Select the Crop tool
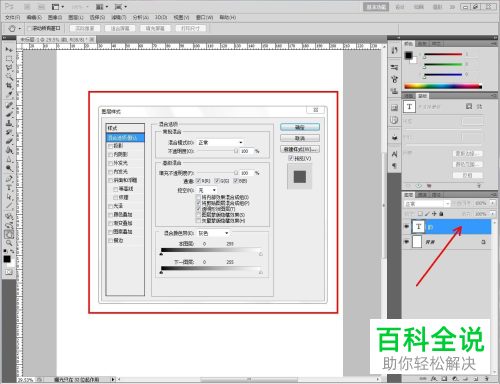This screenshot has height=384, width=500. [x=8, y=86]
